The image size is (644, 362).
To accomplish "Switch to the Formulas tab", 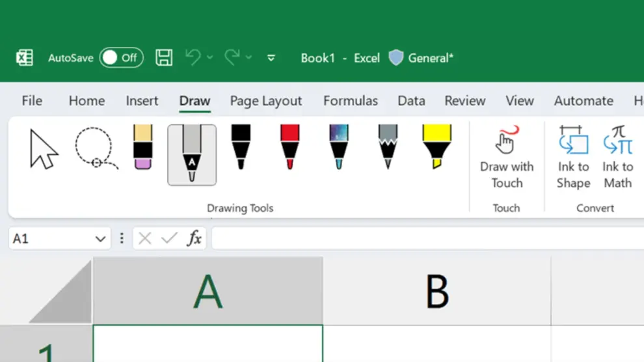I will [350, 101].
